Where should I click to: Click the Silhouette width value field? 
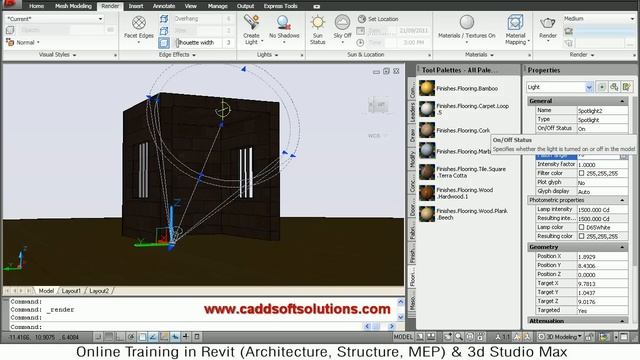(228, 42)
